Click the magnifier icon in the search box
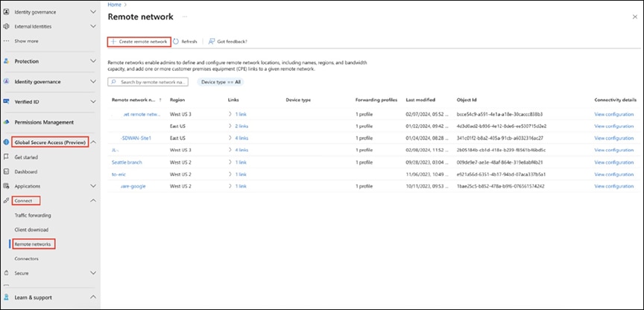This screenshot has width=644, height=310. tap(113, 82)
